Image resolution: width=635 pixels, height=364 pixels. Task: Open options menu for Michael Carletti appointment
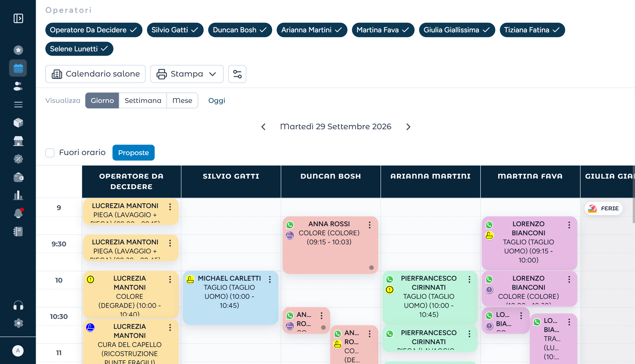click(270, 280)
